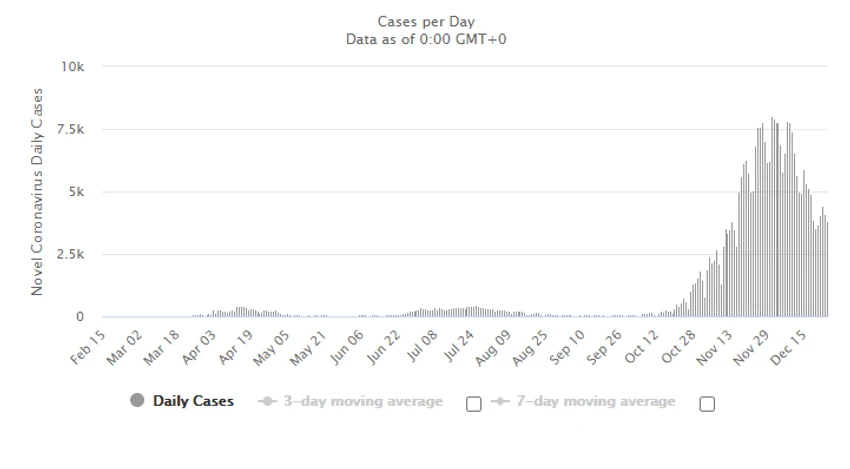The width and height of the screenshot is (850, 469).
Task: Click the 2.5k y-axis tick label
Action: pyautogui.click(x=70, y=254)
